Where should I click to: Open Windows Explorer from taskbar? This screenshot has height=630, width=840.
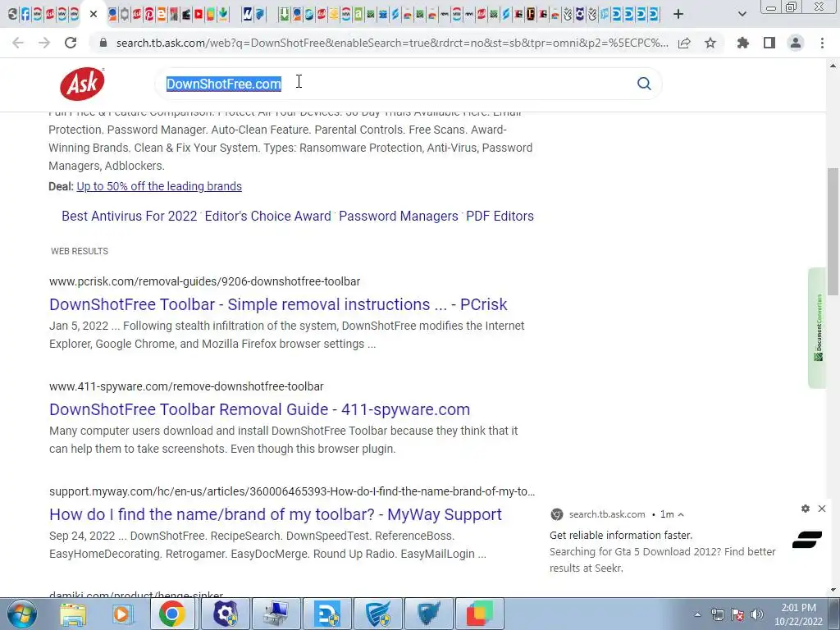pos(73,614)
